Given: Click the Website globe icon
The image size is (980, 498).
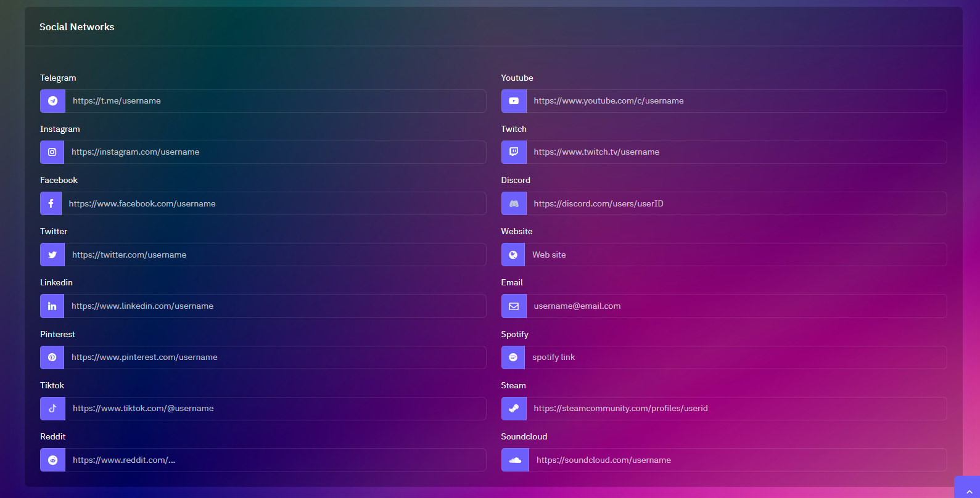Looking at the screenshot, I should click(x=513, y=255).
